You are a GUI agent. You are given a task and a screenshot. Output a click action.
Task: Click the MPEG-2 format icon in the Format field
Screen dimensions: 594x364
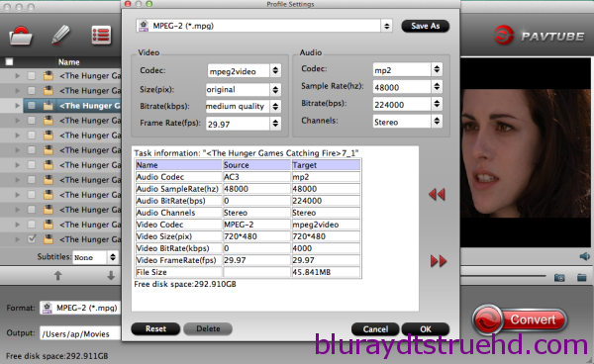tap(47, 308)
